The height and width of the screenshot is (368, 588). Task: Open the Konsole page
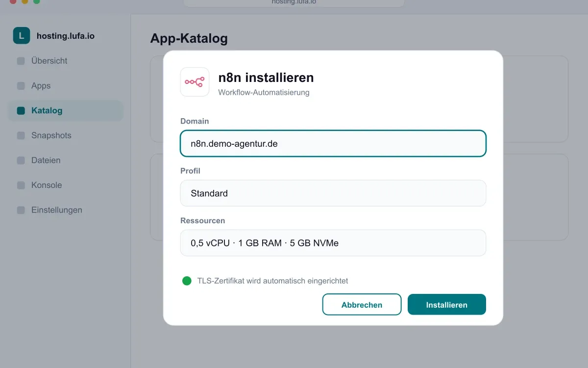tap(66, 185)
